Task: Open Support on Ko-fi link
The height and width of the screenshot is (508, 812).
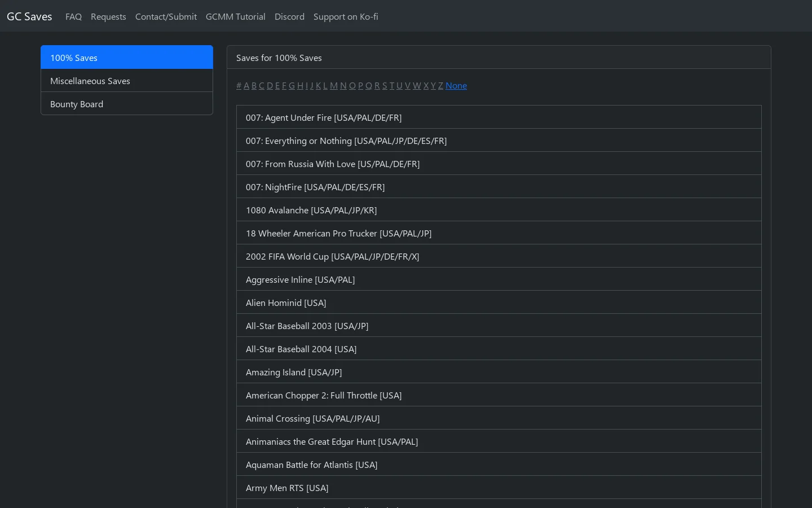Action: 346,17
